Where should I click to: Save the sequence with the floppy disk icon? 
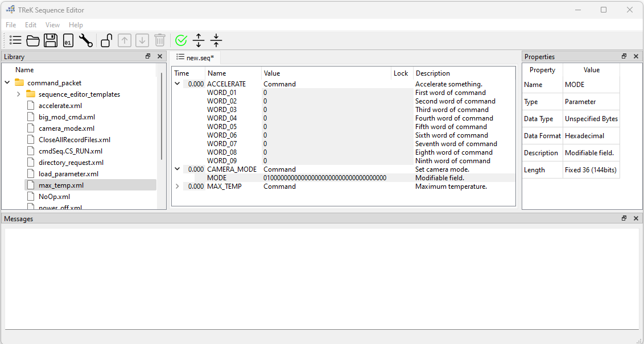pos(51,40)
